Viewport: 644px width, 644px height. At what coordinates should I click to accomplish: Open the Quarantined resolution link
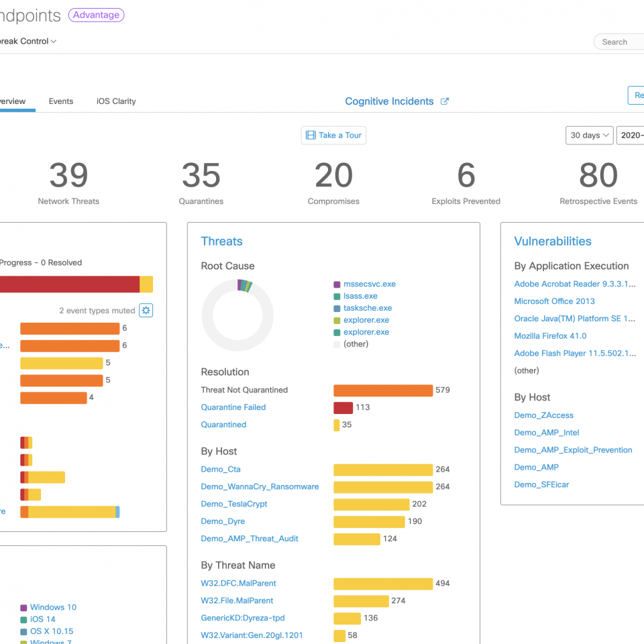pyautogui.click(x=223, y=425)
